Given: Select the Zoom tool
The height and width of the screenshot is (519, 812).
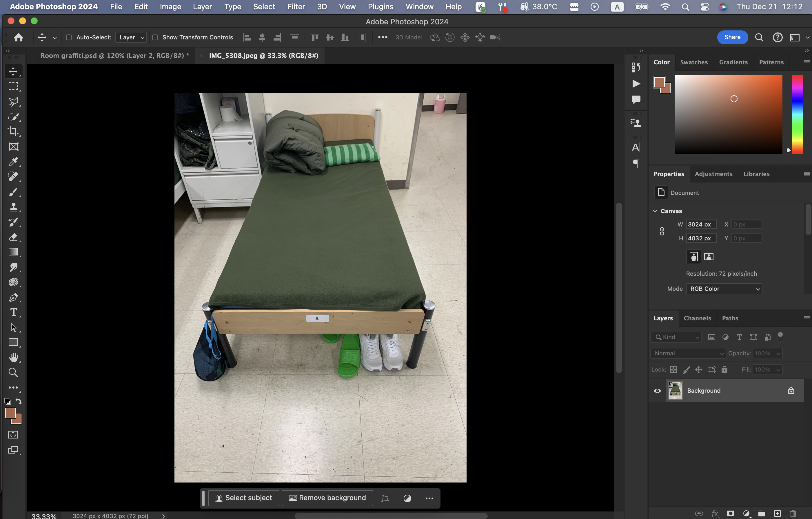Looking at the screenshot, I should pos(13,372).
